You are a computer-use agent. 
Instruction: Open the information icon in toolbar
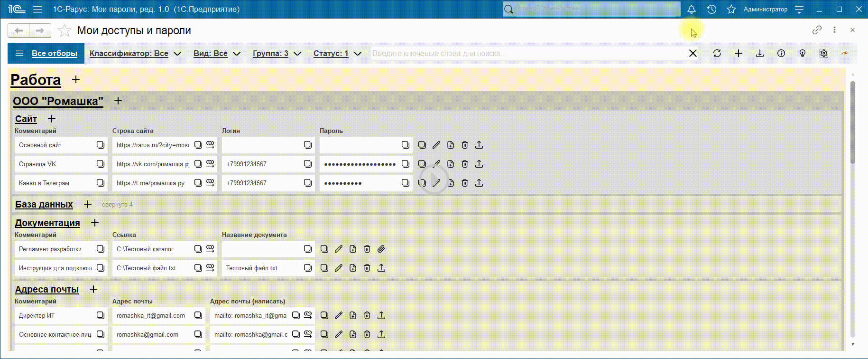781,53
